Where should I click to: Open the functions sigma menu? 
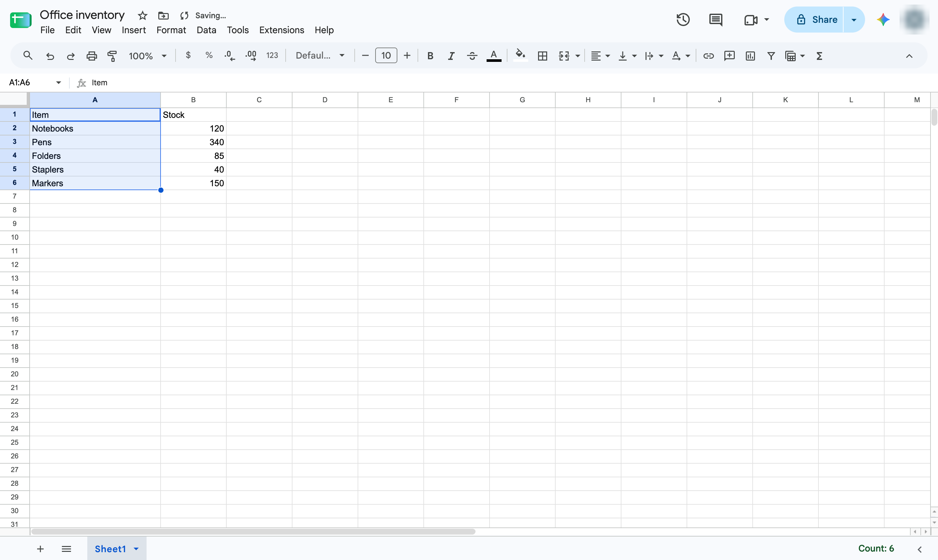819,56
